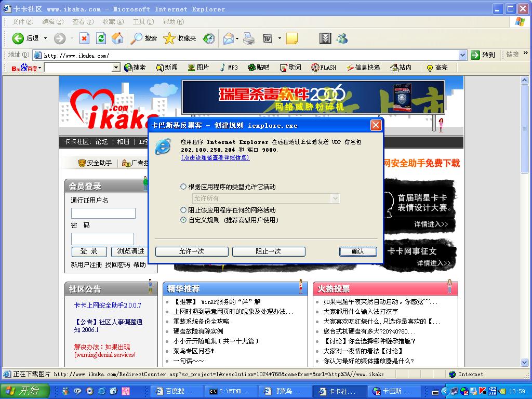Expand the 链接 links toolbar chevron
Screen dimensions: 532x399
point(526,53)
